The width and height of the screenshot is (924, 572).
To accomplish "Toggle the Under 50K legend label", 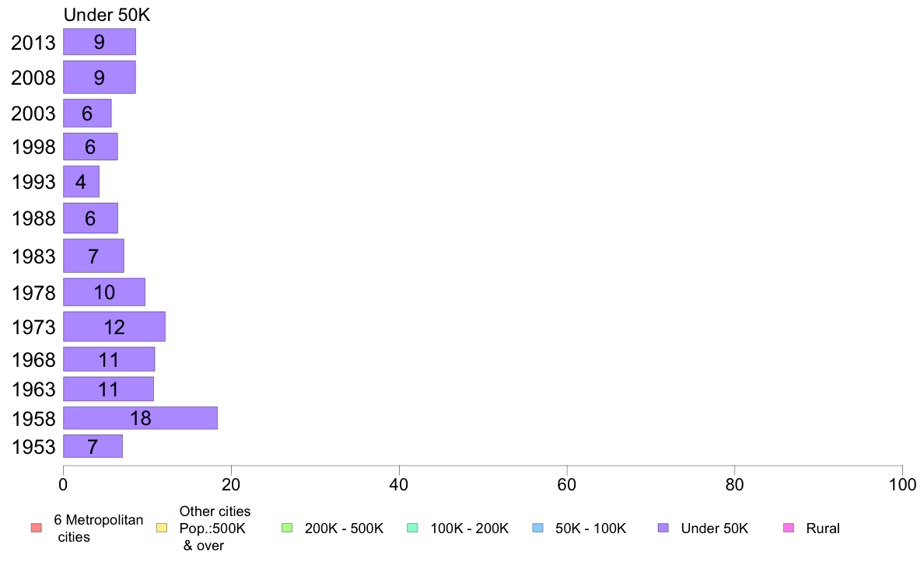I will (714, 528).
